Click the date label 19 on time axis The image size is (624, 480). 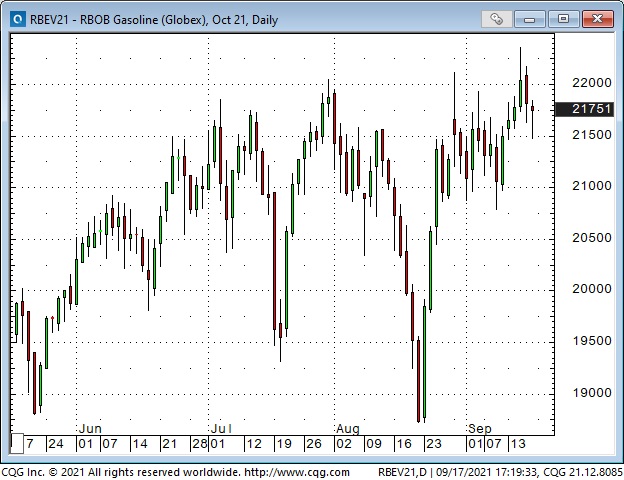(x=284, y=443)
